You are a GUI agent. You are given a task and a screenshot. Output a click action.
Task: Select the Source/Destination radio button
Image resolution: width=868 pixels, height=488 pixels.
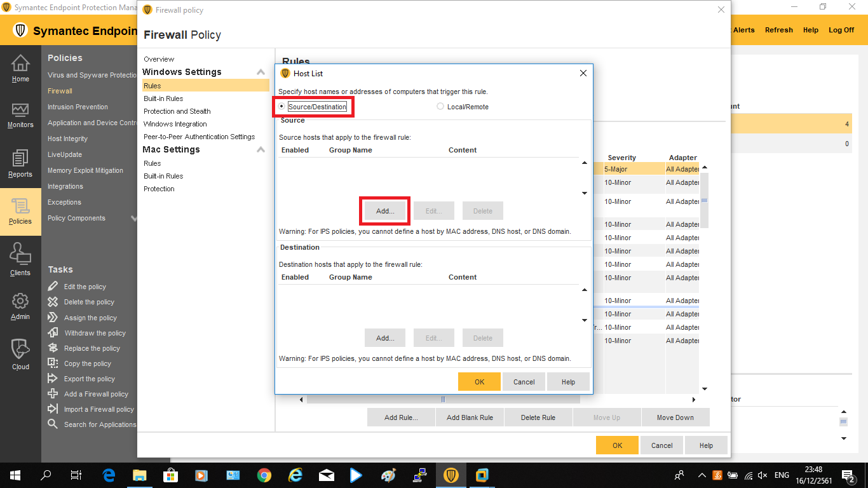[x=282, y=107]
